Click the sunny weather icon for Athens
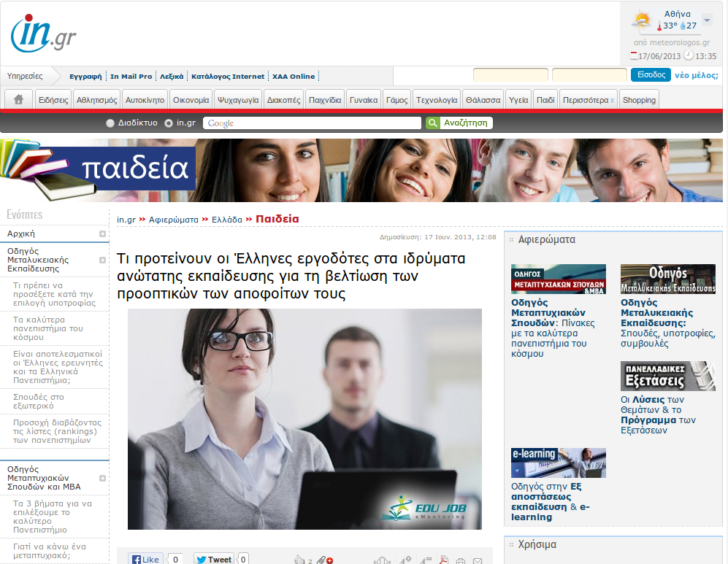Image resolution: width=728 pixels, height=564 pixels. click(641, 20)
